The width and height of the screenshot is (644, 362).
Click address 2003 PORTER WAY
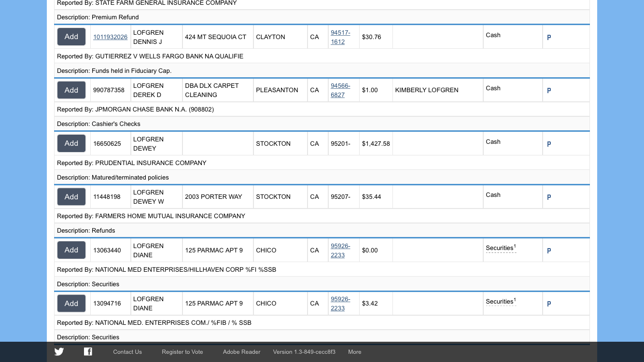[213, 197]
